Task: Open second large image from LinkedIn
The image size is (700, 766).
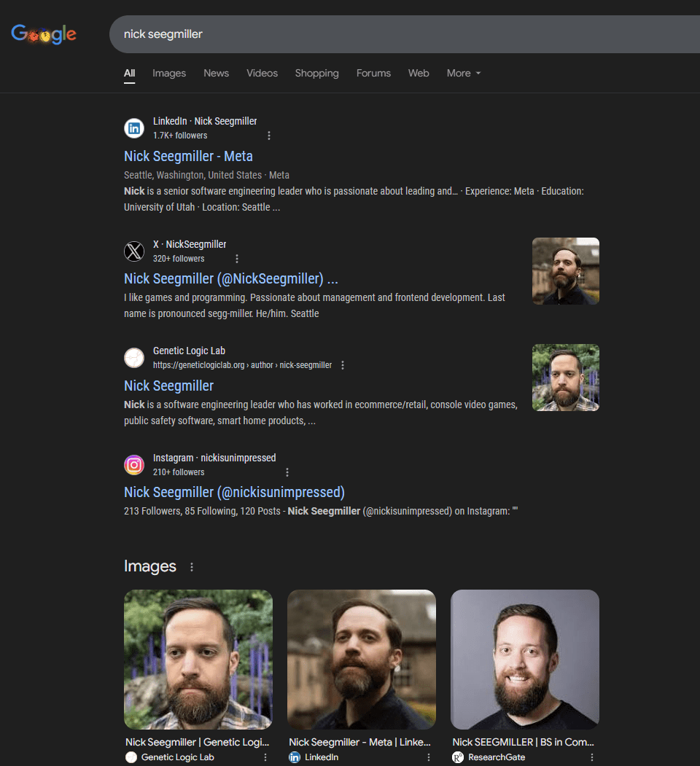Action: click(361, 660)
